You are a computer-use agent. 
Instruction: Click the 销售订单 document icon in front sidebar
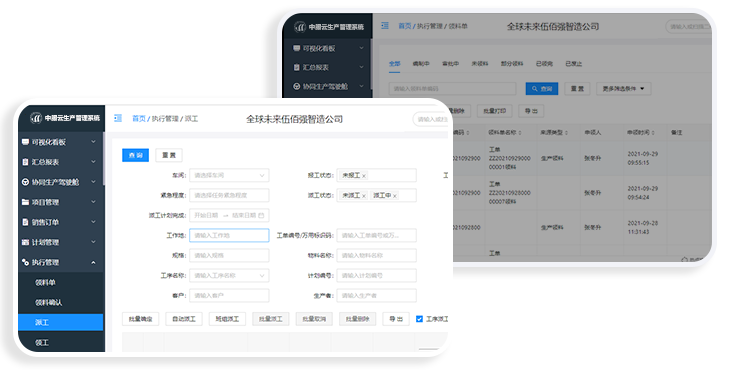click(26, 222)
